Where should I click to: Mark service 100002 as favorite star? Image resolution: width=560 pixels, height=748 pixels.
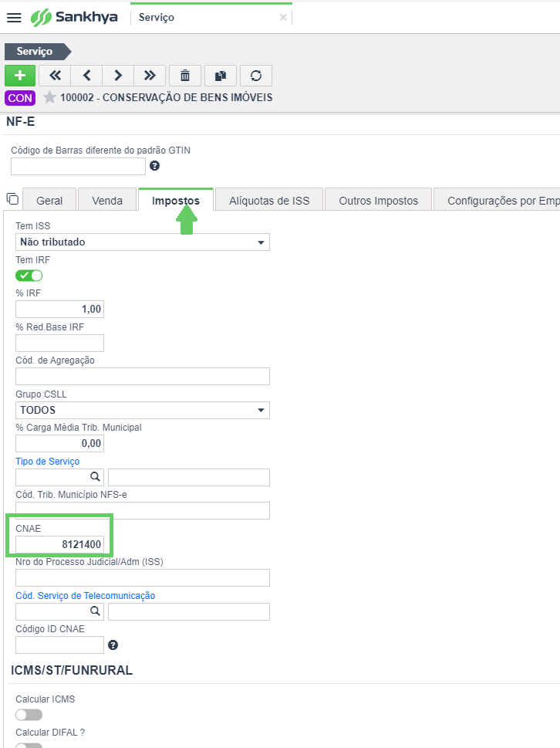(49, 97)
